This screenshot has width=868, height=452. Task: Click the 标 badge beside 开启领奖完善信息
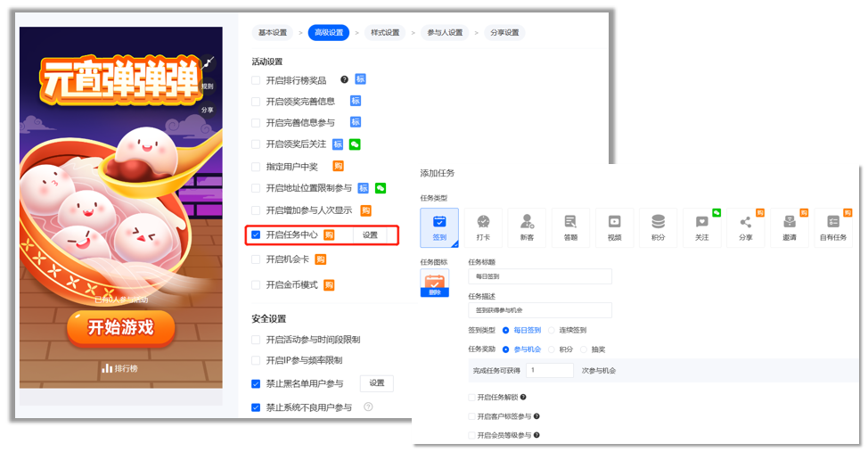pos(356,100)
